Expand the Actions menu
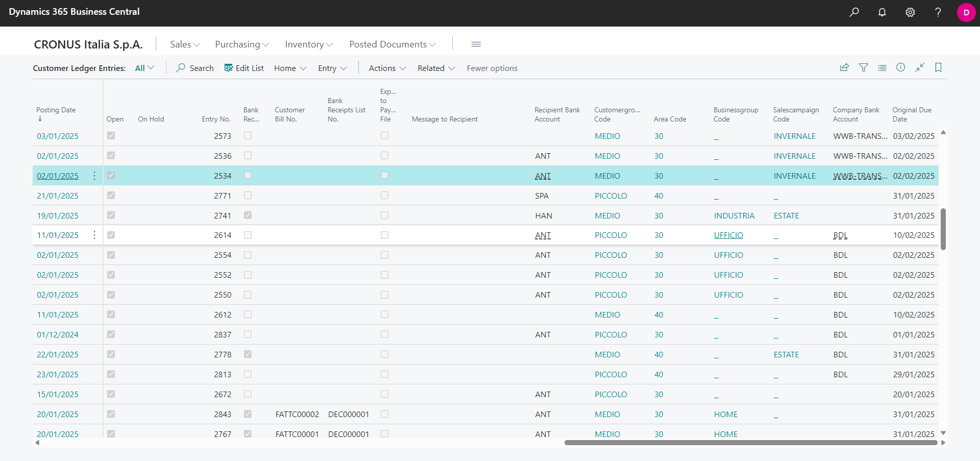 387,68
